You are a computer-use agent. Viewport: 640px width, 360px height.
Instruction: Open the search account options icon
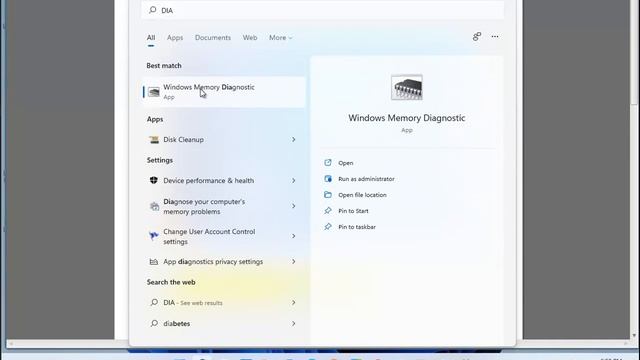coord(477,37)
